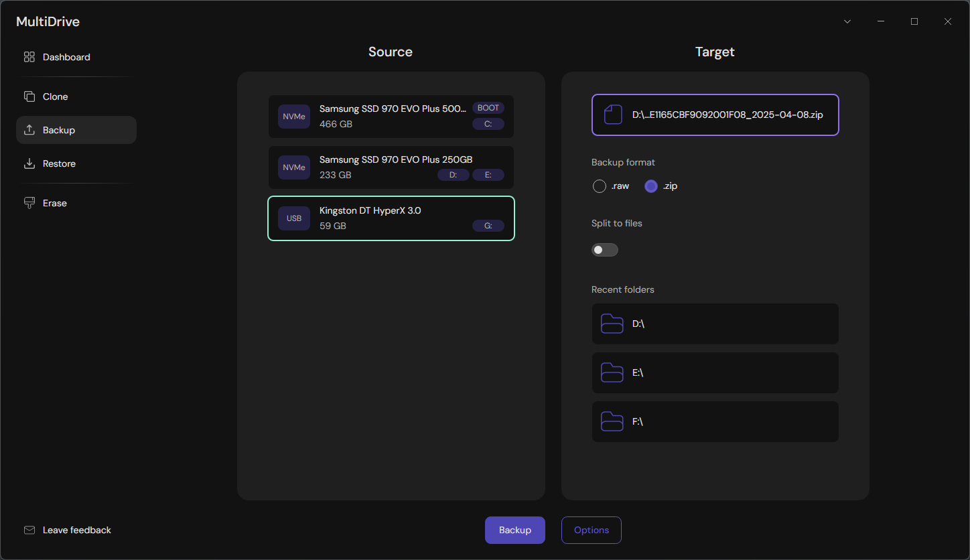Select the Erase icon in sidebar
This screenshot has height=560, width=970.
[29, 202]
